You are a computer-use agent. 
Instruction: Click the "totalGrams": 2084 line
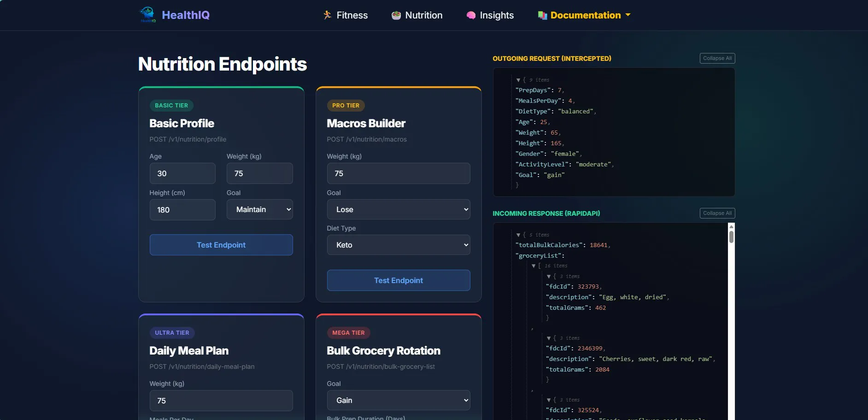[577, 370]
